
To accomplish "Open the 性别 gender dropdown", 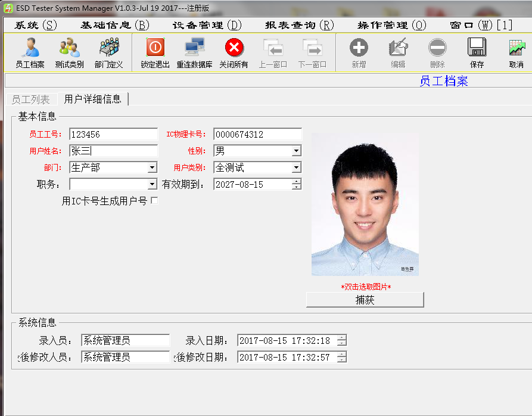I will (296, 151).
